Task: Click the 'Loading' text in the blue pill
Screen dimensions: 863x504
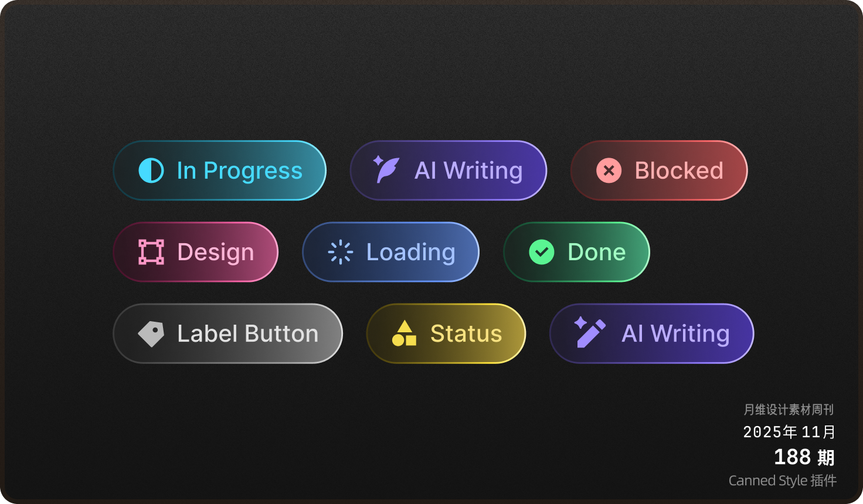Action: [410, 252]
